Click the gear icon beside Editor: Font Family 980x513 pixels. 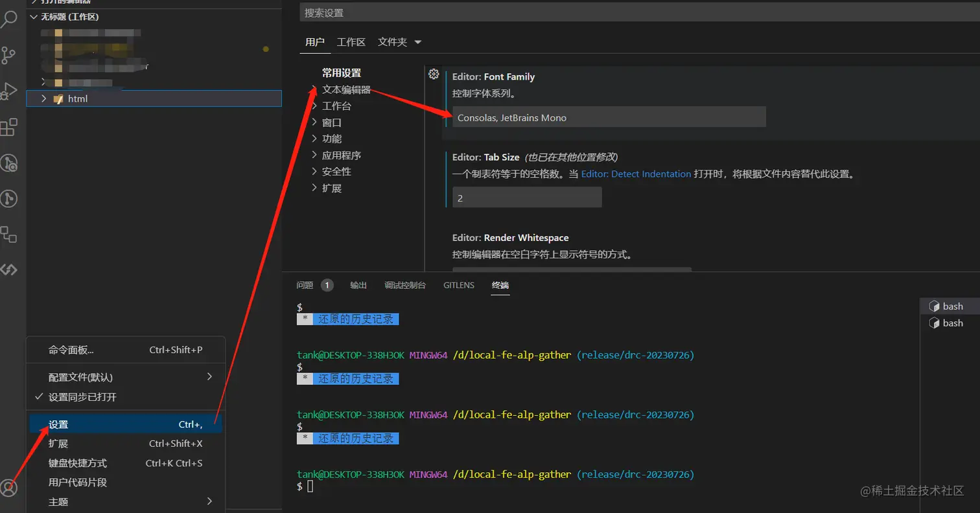pos(434,74)
